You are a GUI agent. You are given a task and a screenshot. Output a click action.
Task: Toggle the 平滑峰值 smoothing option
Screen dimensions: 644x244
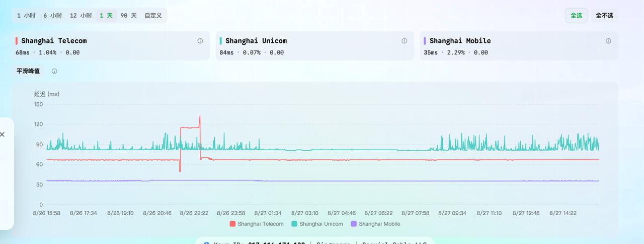pyautogui.click(x=28, y=71)
